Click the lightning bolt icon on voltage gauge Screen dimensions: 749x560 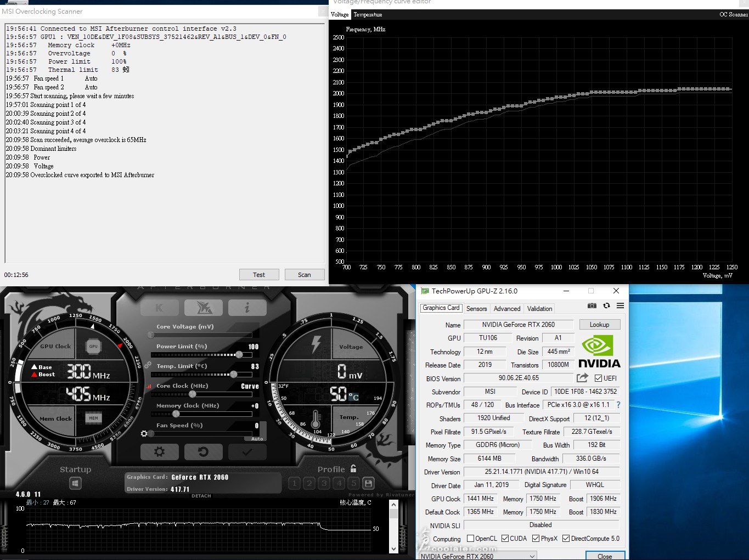coord(316,344)
